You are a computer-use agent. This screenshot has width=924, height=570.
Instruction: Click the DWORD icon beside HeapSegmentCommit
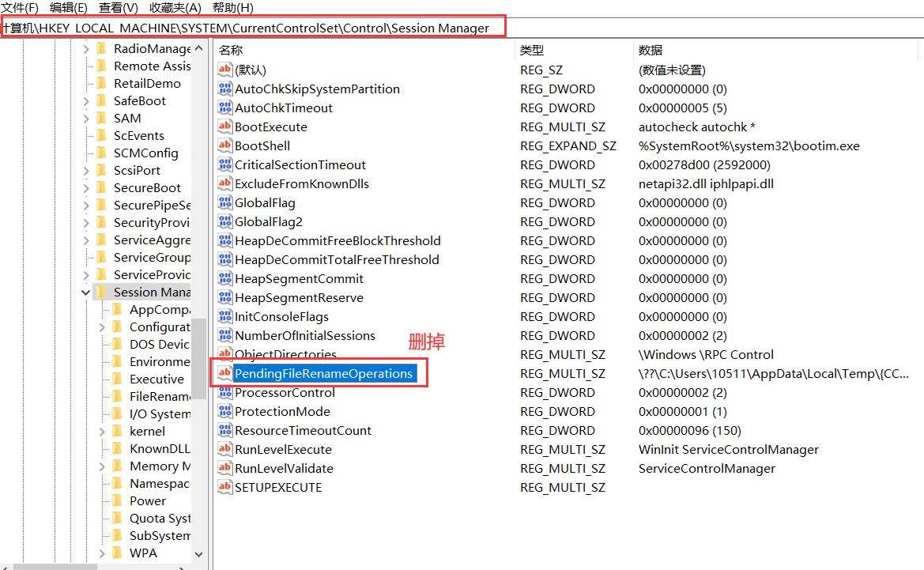(x=224, y=278)
